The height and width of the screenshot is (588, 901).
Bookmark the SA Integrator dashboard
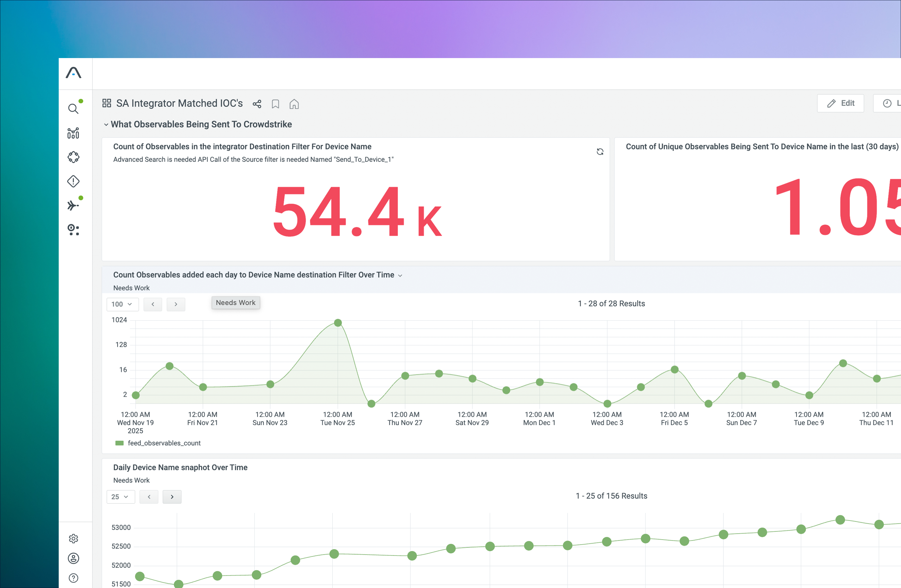point(276,104)
